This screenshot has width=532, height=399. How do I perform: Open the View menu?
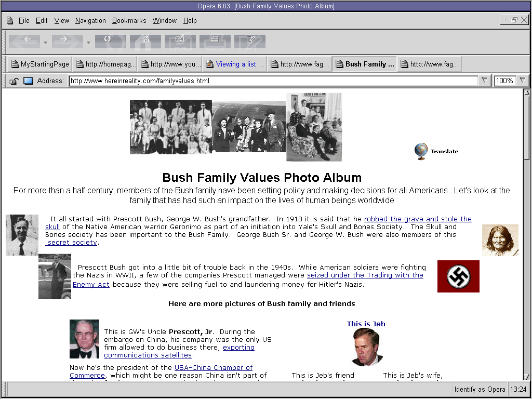click(x=61, y=21)
